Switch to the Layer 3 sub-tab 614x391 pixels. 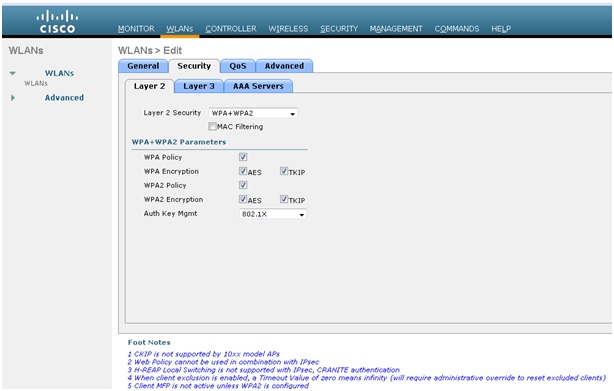pos(199,86)
